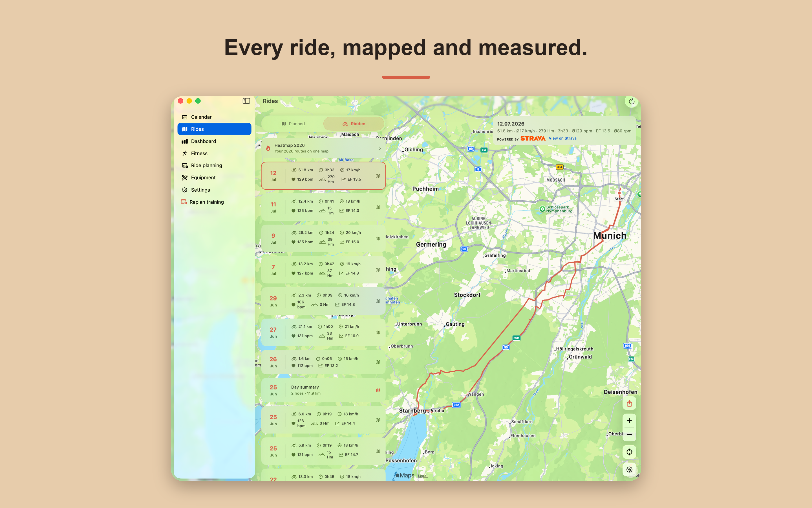Show map for the 29 Jun ride
Screen dimensions: 812x508
coord(378,301)
